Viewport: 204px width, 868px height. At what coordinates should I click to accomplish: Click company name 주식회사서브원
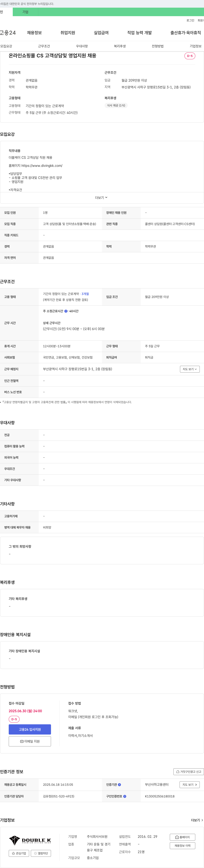[x=97, y=837]
